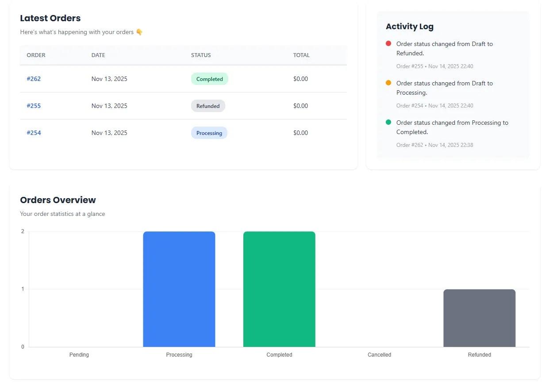
Task: Click the green Completed bar in the chart
Action: 279,288
